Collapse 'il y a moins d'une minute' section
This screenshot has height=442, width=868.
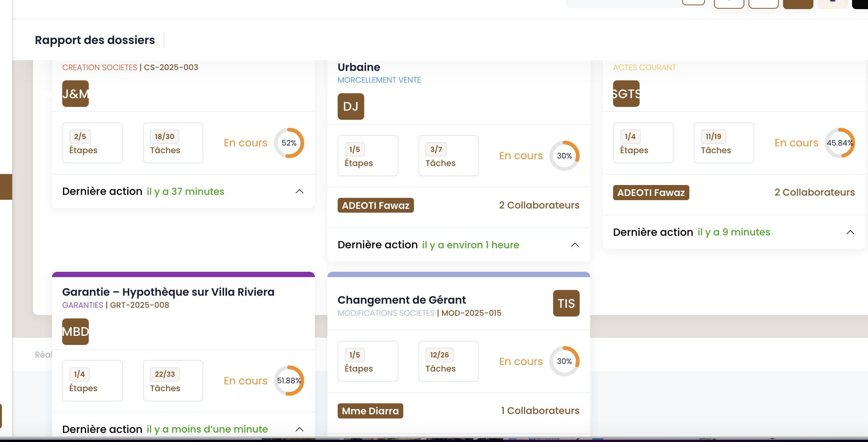(x=299, y=429)
